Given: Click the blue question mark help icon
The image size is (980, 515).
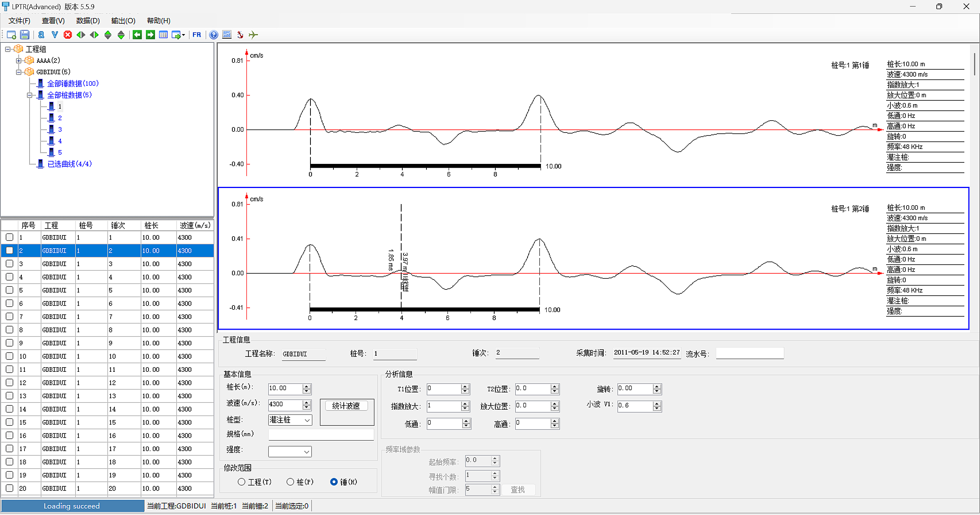Looking at the screenshot, I should tap(214, 35).
